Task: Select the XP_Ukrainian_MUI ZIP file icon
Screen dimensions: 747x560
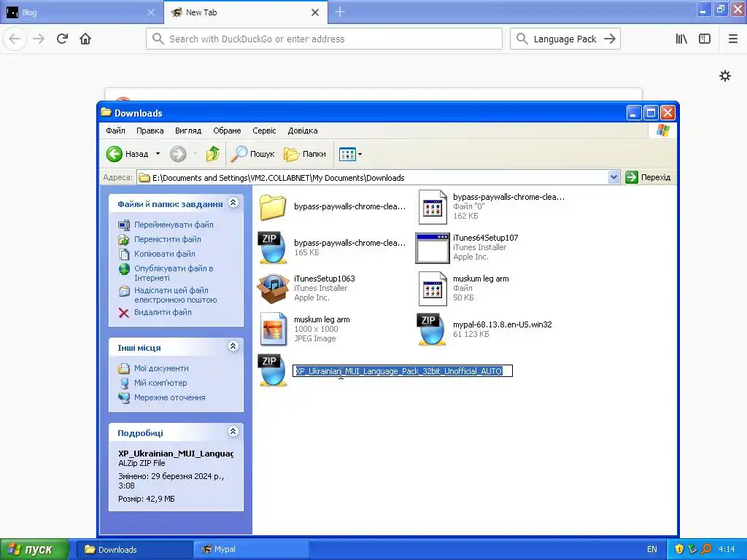Action: tap(273, 370)
